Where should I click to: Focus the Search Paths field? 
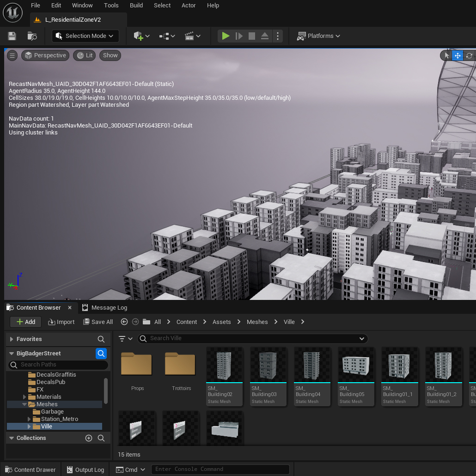coord(58,365)
